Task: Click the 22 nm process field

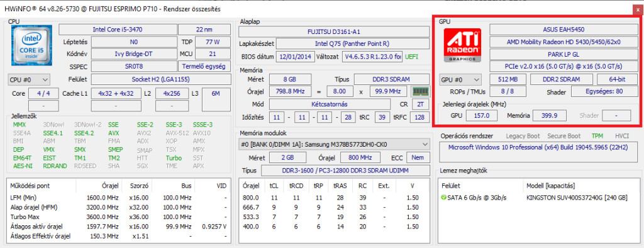Action: click(x=204, y=30)
